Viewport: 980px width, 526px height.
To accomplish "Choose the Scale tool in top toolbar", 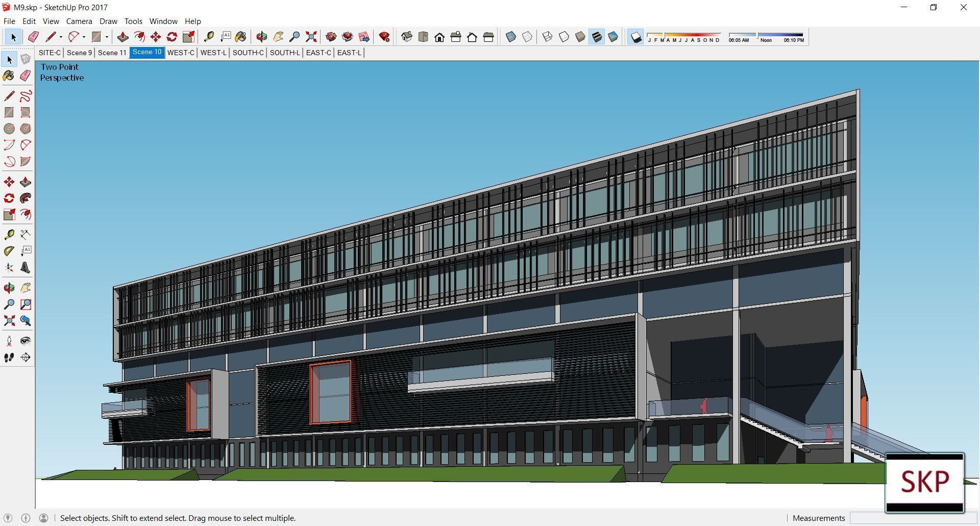I will pyautogui.click(x=188, y=37).
